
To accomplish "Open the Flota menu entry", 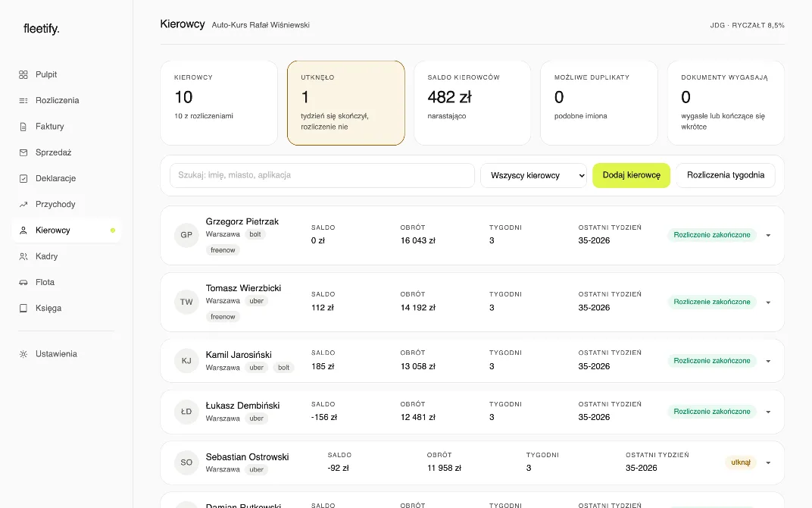I will pyautogui.click(x=67, y=282).
